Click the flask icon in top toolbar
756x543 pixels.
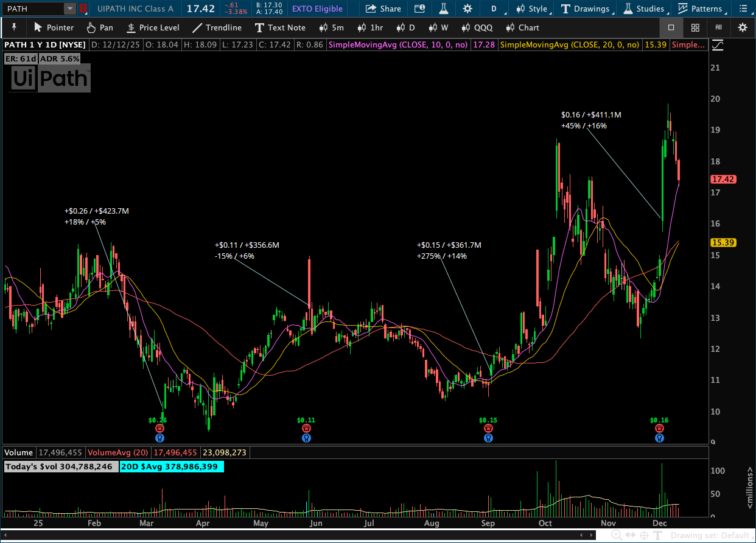pos(443,9)
